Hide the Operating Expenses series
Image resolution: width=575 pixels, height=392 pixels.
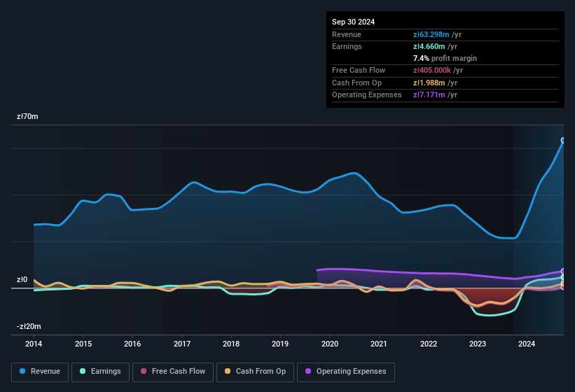click(346, 372)
